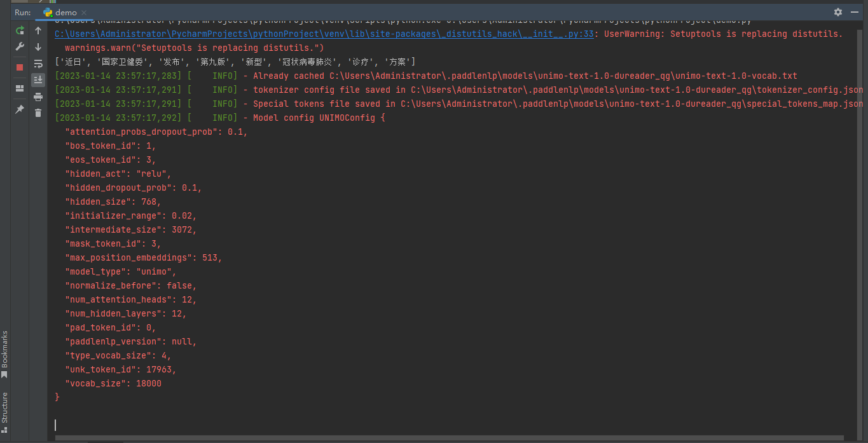Rerun the demo configuration
Image resolution: width=868 pixels, height=443 pixels.
click(20, 31)
